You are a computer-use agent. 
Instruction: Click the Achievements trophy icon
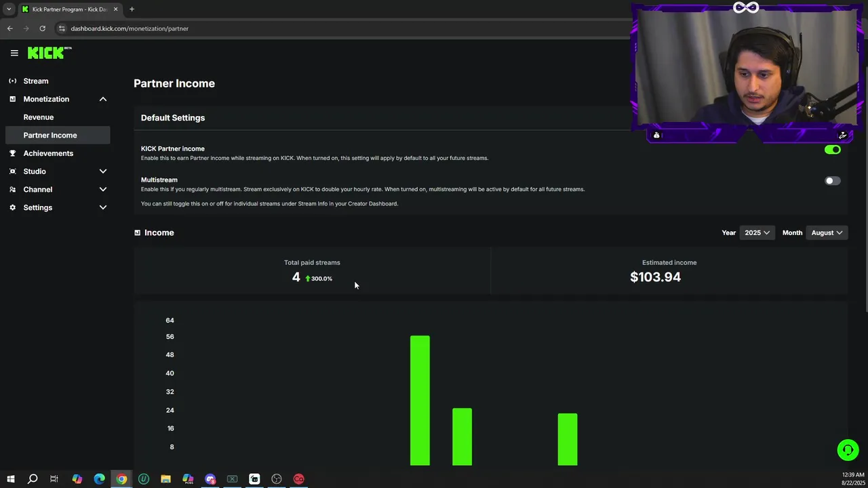(12, 153)
